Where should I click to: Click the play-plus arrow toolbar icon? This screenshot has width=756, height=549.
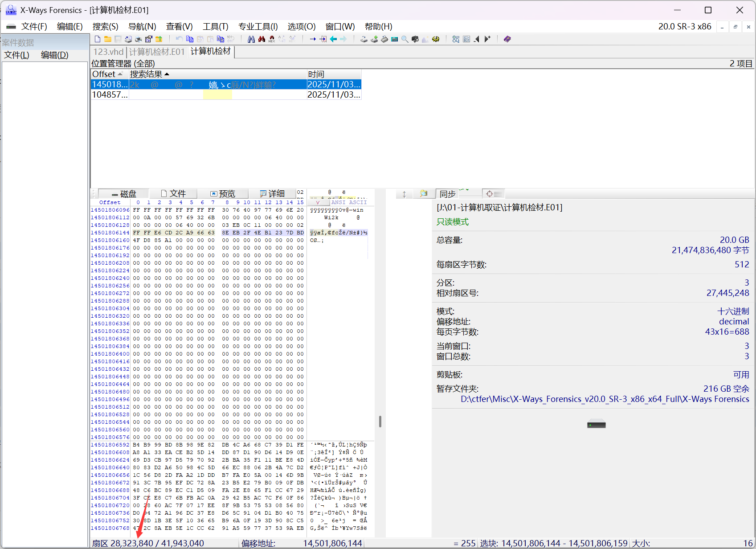tap(487, 39)
